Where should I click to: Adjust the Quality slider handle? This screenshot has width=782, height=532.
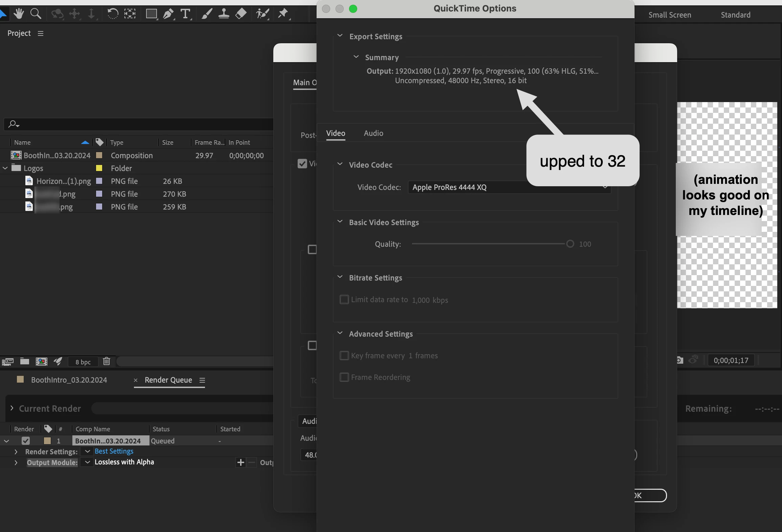tap(570, 244)
